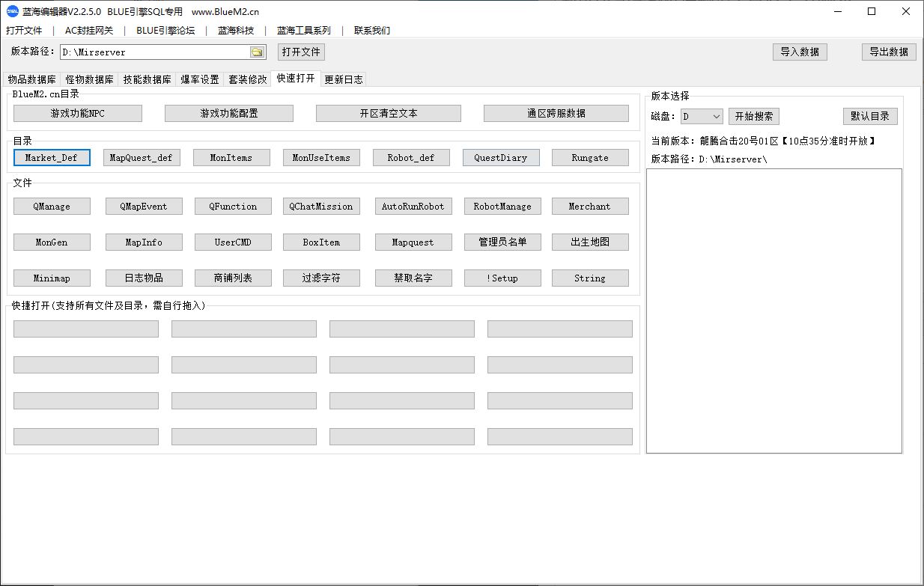Open the 出生地图 file

(590, 242)
